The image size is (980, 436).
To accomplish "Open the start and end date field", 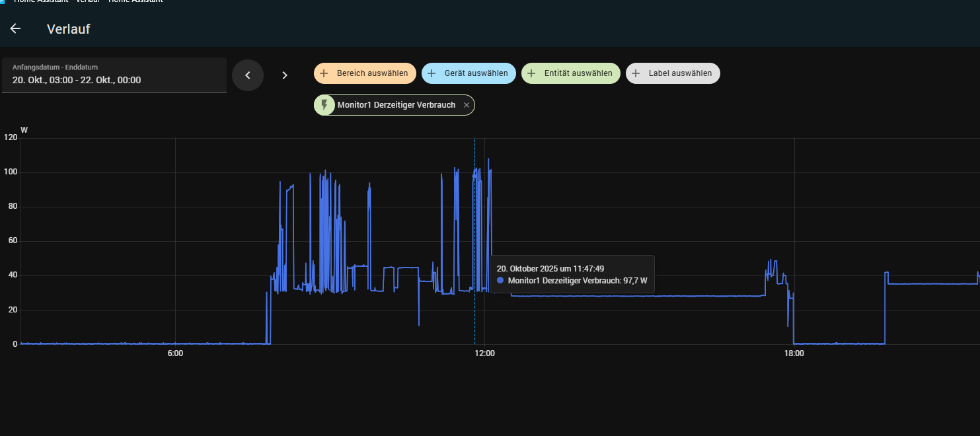I will pos(114,75).
